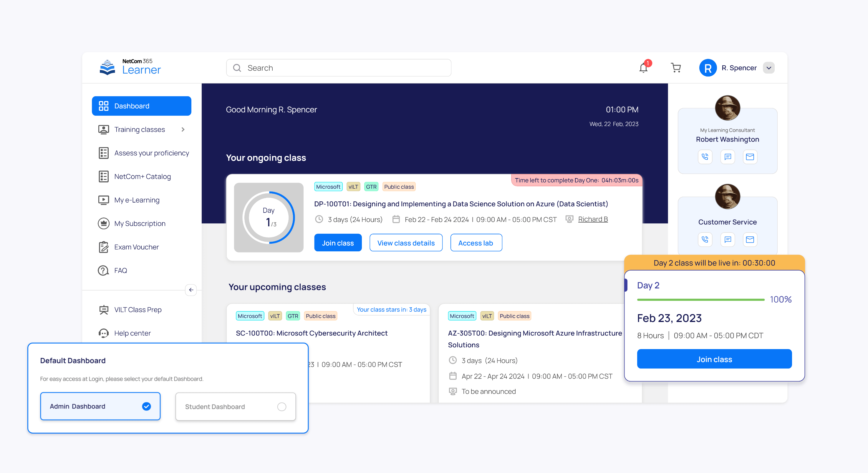
Task: Open AZ-305T00 Azure Infrastructure Solutions class
Action: coord(535,339)
